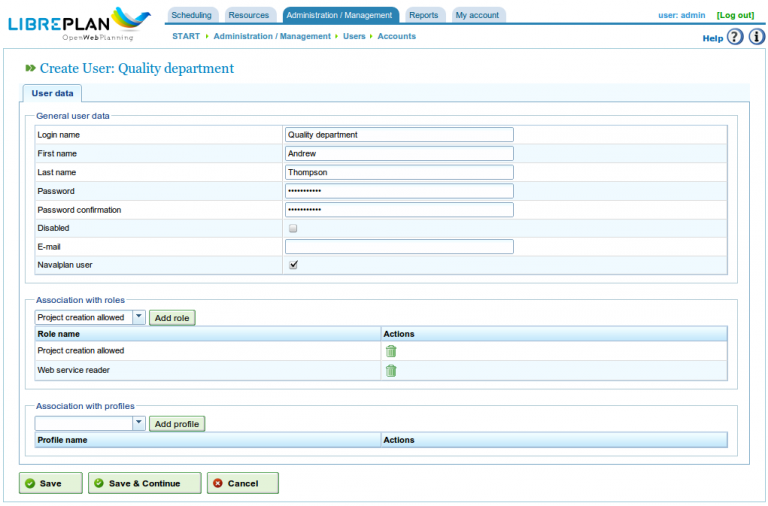
Task: Expand the profile selection dropdown
Action: [x=138, y=423]
